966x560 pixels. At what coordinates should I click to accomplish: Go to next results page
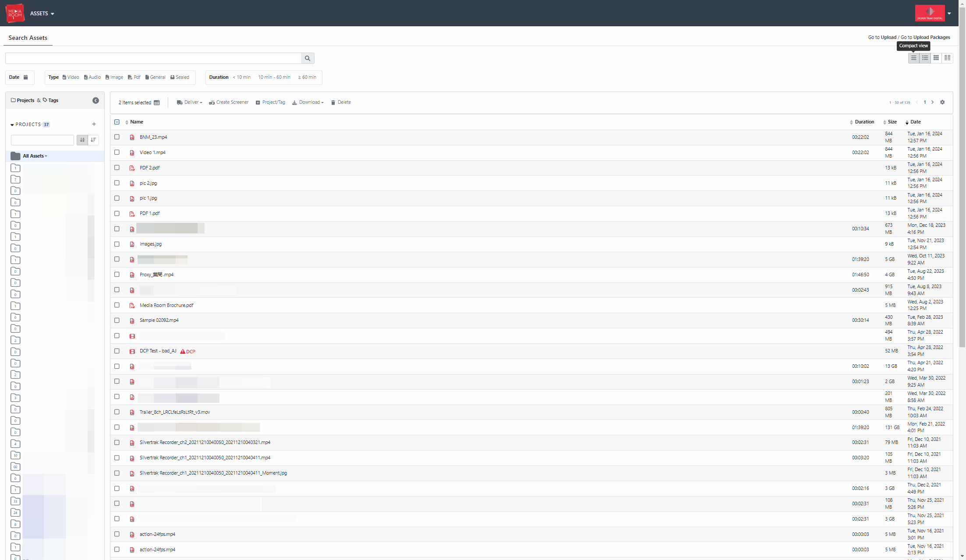(x=933, y=102)
